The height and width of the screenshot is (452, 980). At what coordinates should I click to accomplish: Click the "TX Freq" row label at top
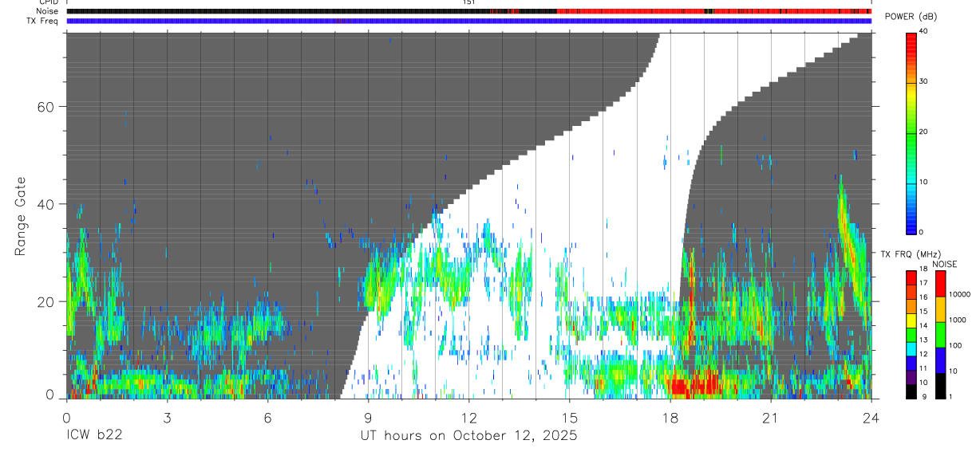pyautogui.click(x=43, y=21)
